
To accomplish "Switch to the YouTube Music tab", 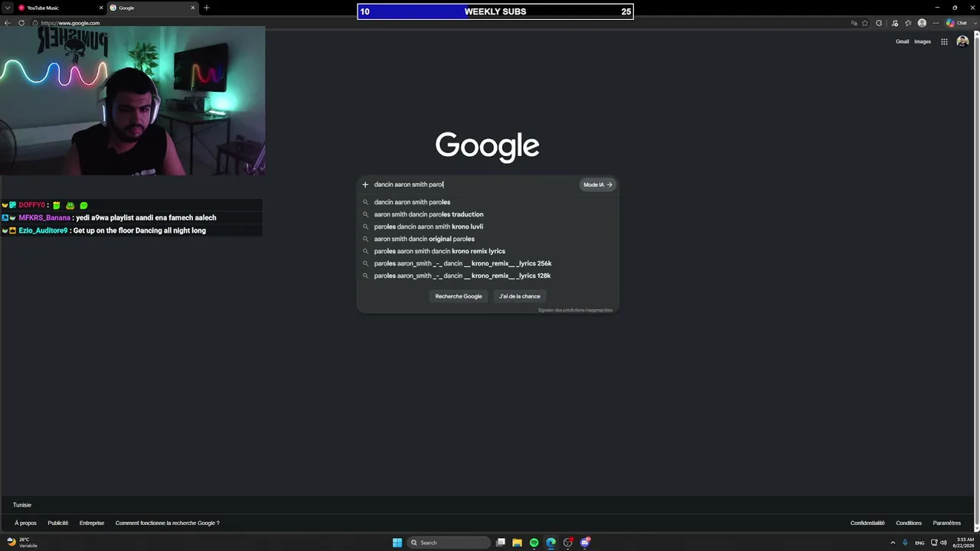I will click(60, 8).
